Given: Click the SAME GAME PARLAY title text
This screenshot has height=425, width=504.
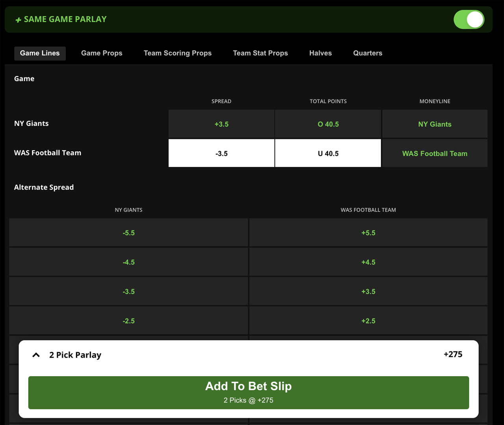Looking at the screenshot, I should tap(65, 19).
